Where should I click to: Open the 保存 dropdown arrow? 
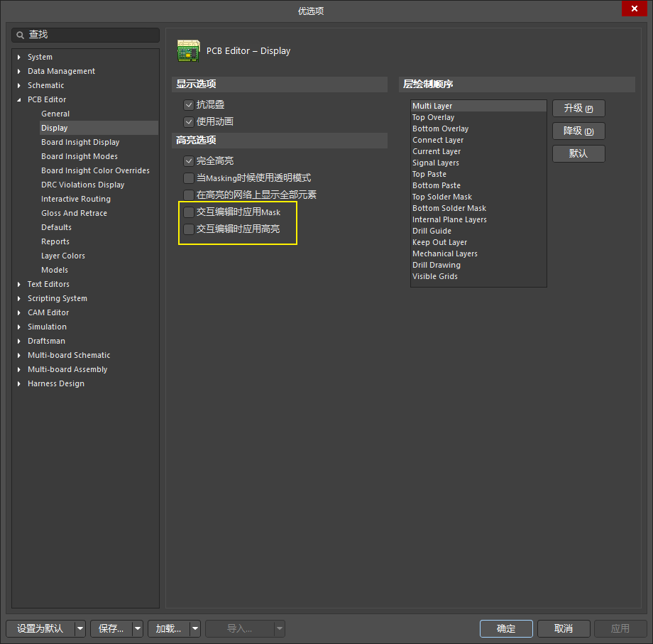(138, 628)
